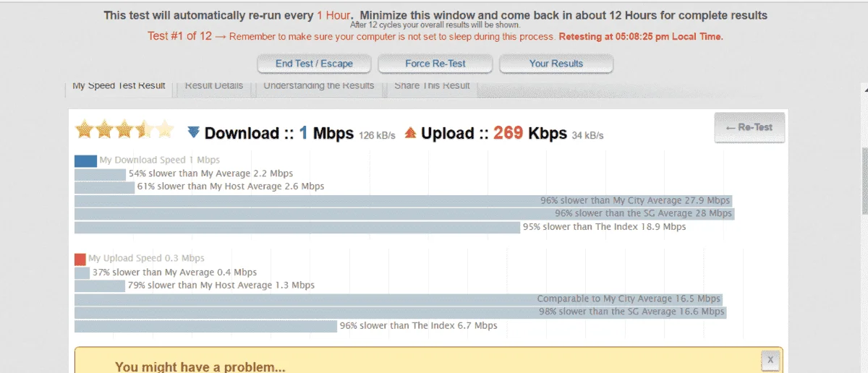
Task: Click the blue download arrow icon
Action: 193,132
